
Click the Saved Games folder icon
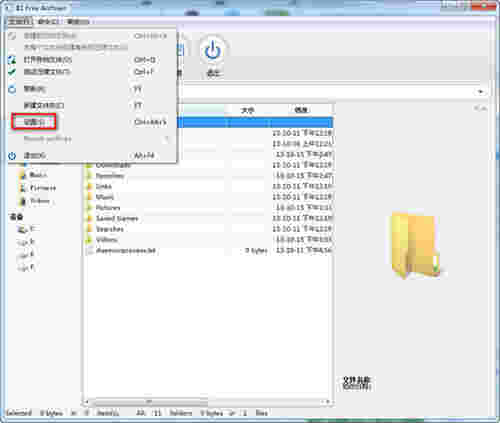[89, 219]
